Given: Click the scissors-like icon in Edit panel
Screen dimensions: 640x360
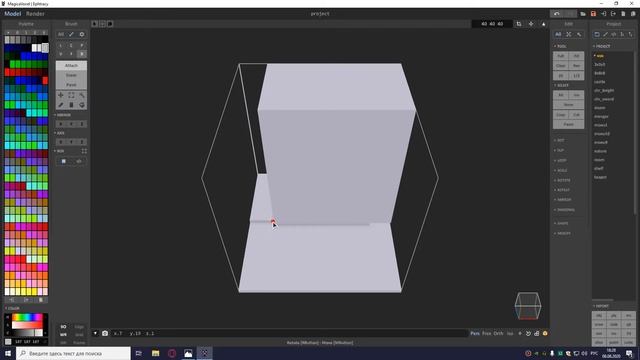Looking at the screenshot, I should point(569,34).
